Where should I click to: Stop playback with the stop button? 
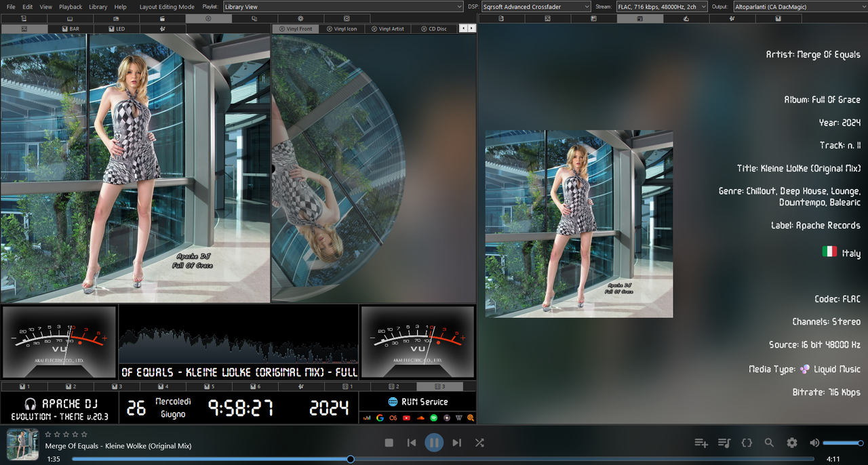point(389,443)
